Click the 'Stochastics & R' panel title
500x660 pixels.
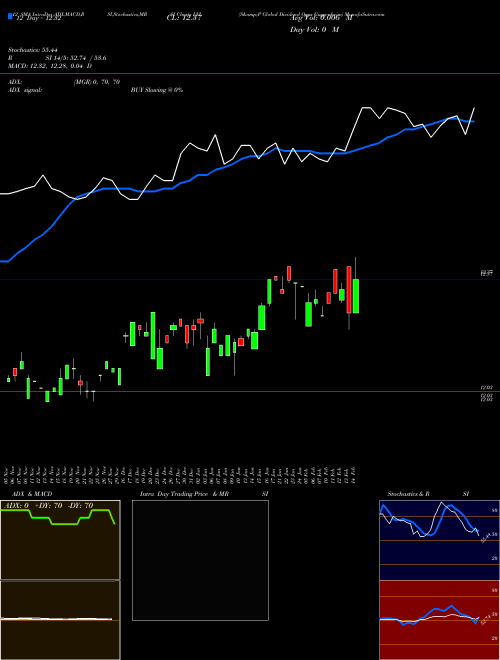pyautogui.click(x=409, y=494)
